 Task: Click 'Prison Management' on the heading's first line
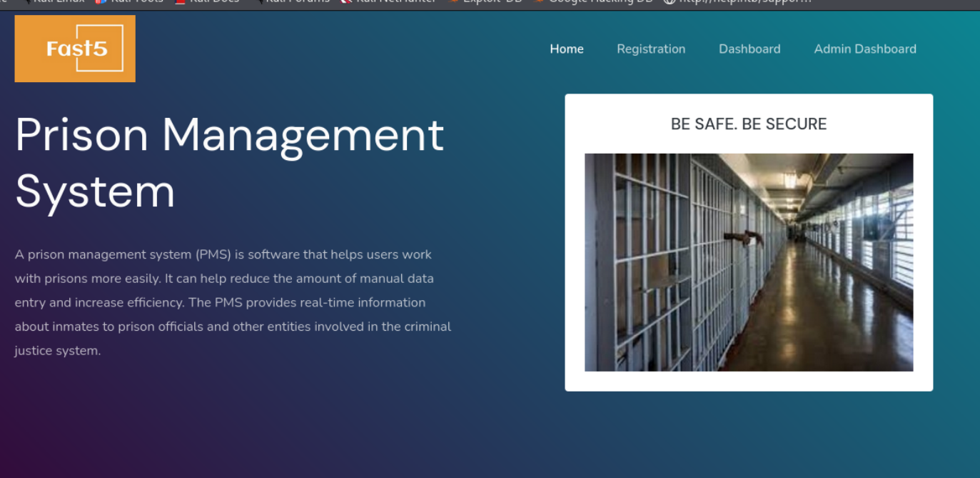[x=229, y=134]
